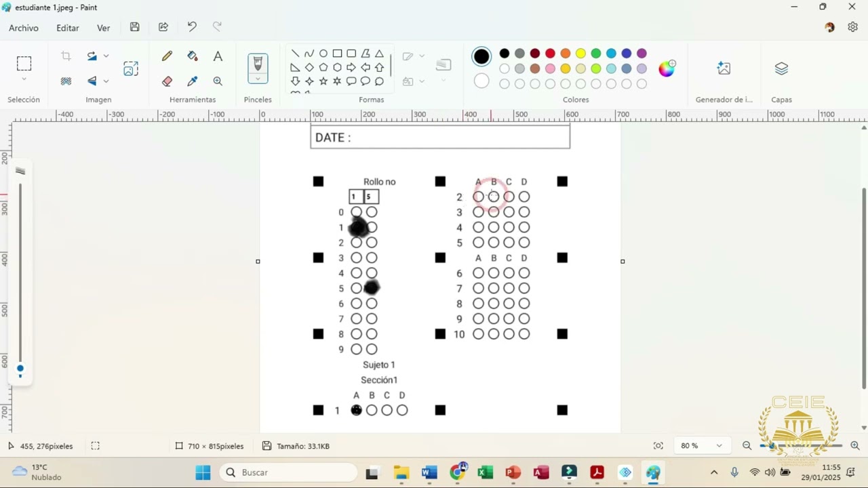The image size is (868, 488).
Task: Select the Fill bucket tool
Action: tap(193, 56)
